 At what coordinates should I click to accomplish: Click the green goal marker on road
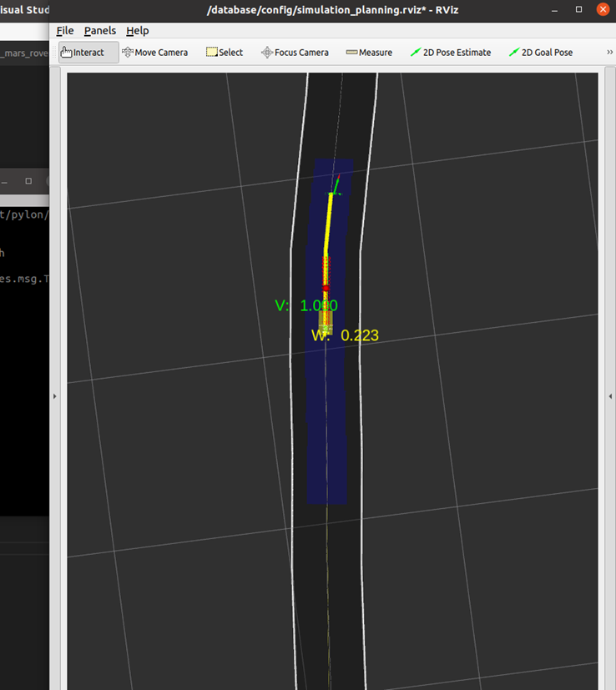(x=335, y=190)
